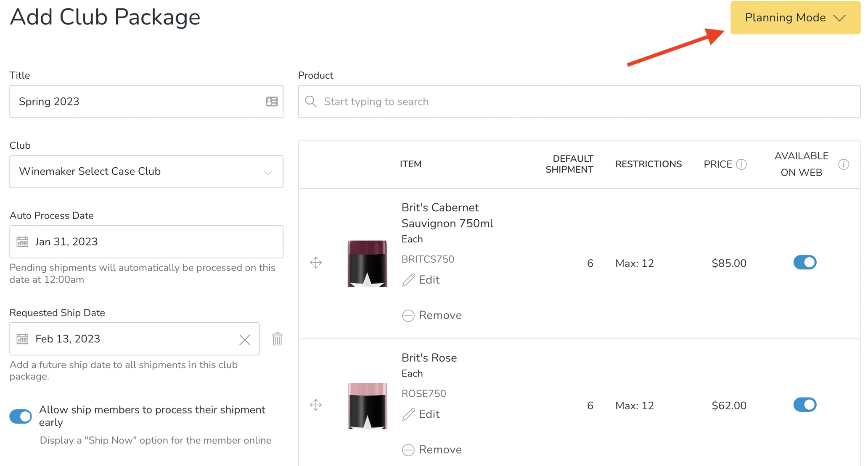This screenshot has height=466, width=868.
Task: Click the Price info icon
Action: tap(741, 164)
